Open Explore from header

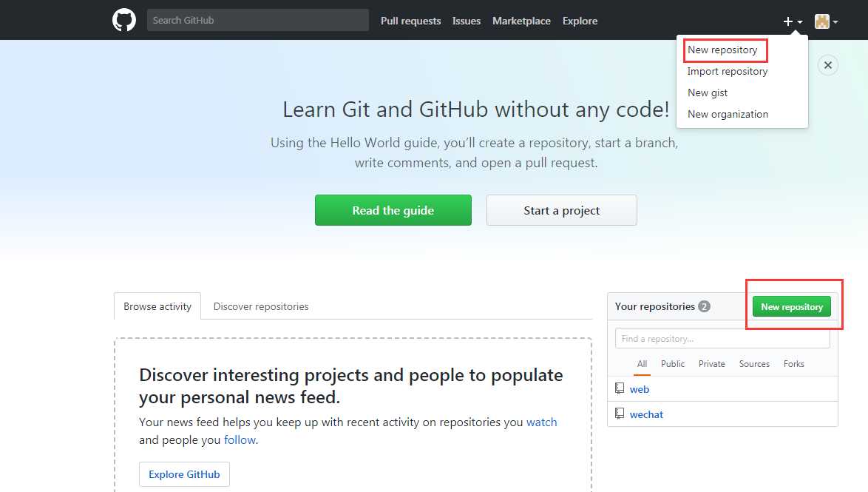tap(580, 21)
